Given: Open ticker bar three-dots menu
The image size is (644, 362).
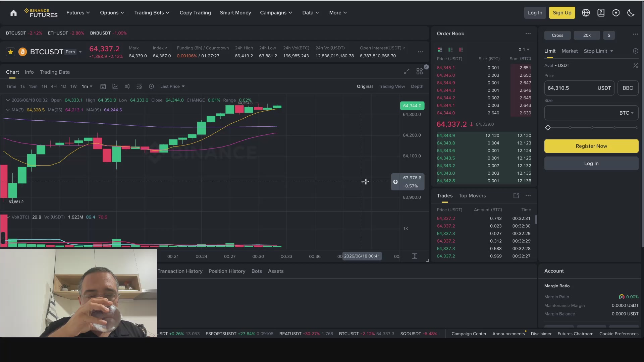Looking at the screenshot, I should [420, 52].
